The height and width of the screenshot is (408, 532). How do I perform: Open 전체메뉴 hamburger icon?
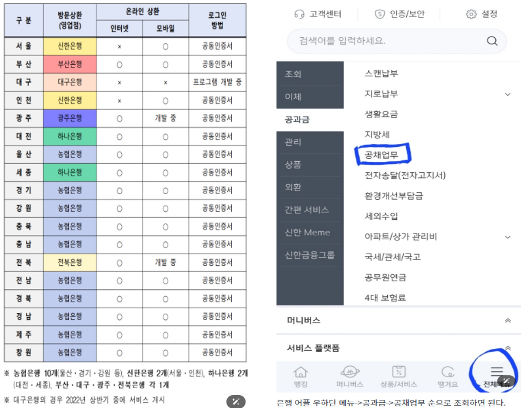(x=497, y=372)
